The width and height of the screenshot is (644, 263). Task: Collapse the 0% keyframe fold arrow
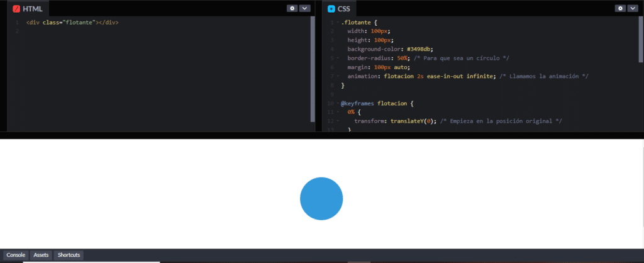338,111
